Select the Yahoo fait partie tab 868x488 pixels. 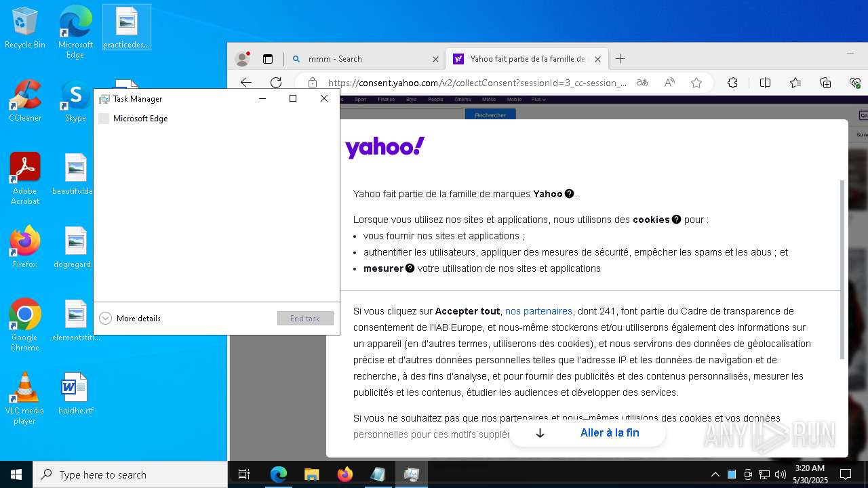coord(526,59)
